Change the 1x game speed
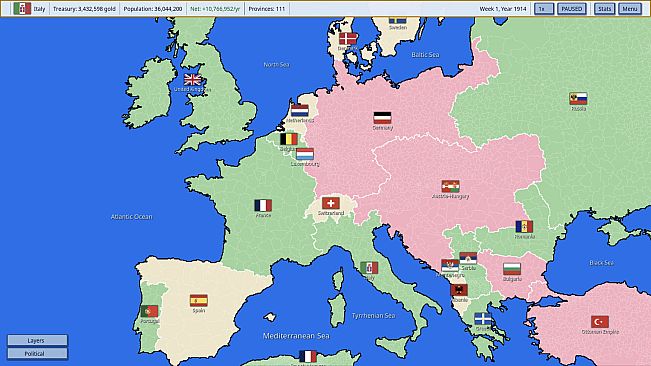The image size is (651, 366). 543,9
